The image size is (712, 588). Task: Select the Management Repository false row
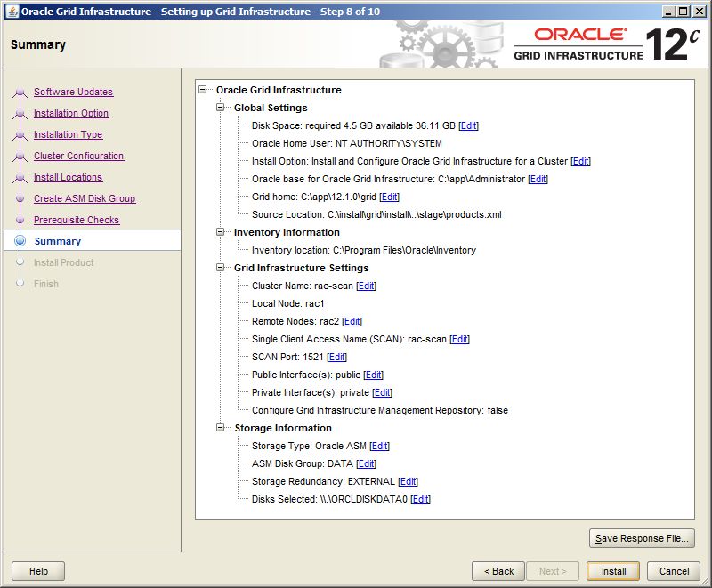(x=380, y=410)
